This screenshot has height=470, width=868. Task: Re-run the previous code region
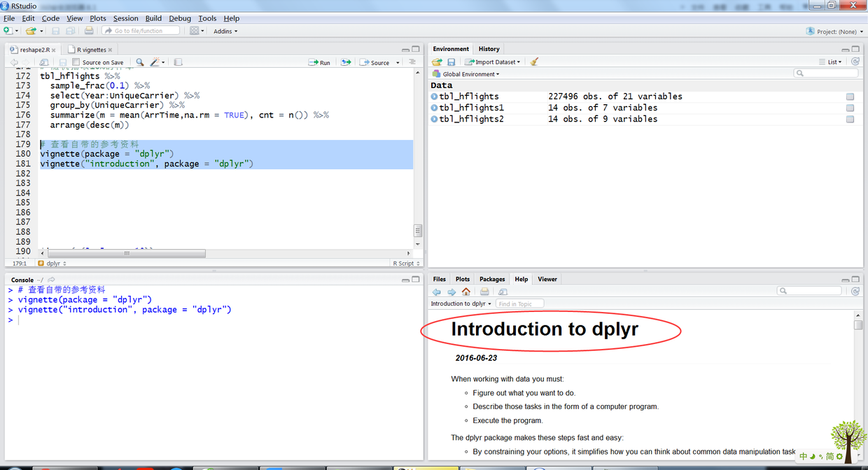coord(346,62)
